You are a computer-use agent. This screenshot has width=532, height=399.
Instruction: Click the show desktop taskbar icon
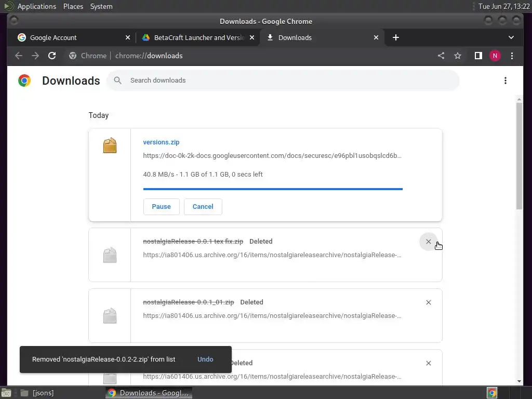pos(6,393)
